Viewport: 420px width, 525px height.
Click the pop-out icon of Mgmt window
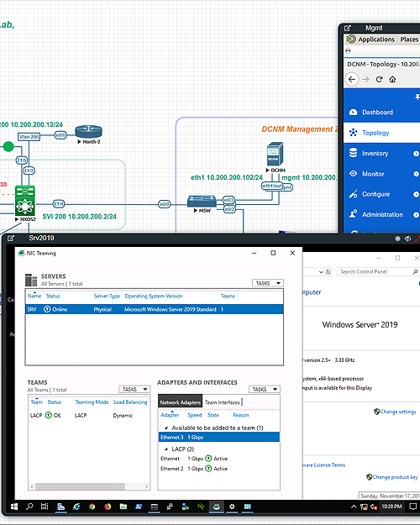348,28
